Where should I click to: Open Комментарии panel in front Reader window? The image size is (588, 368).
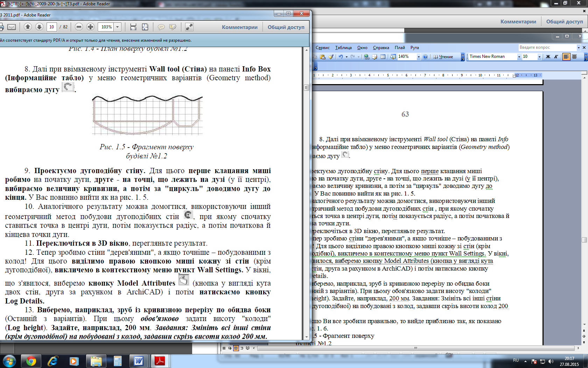click(x=240, y=27)
